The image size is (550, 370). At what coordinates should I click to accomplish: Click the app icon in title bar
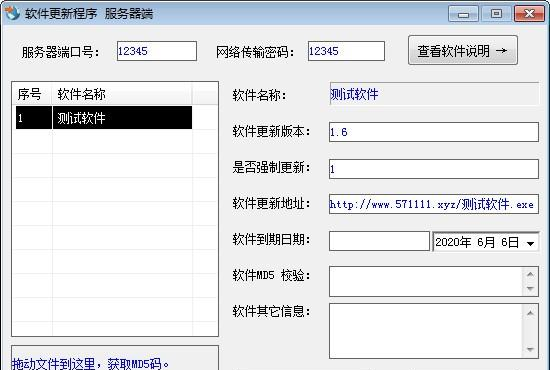(x=12, y=13)
